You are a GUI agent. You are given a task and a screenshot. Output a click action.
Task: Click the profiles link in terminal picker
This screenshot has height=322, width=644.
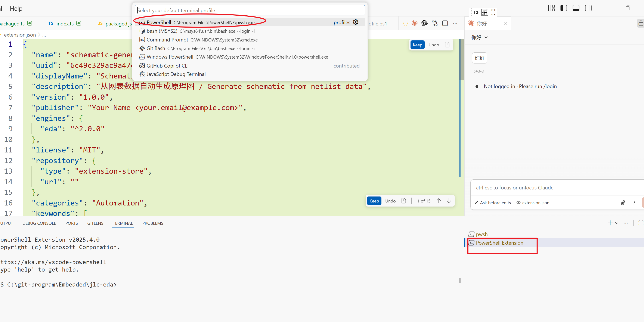coord(342,22)
